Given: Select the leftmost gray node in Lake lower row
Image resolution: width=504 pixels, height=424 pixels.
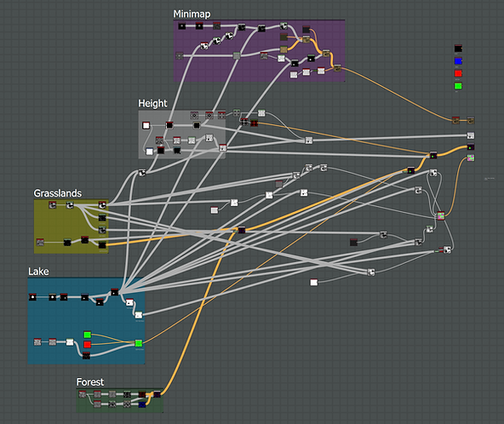Looking at the screenshot, I should coord(37,342).
